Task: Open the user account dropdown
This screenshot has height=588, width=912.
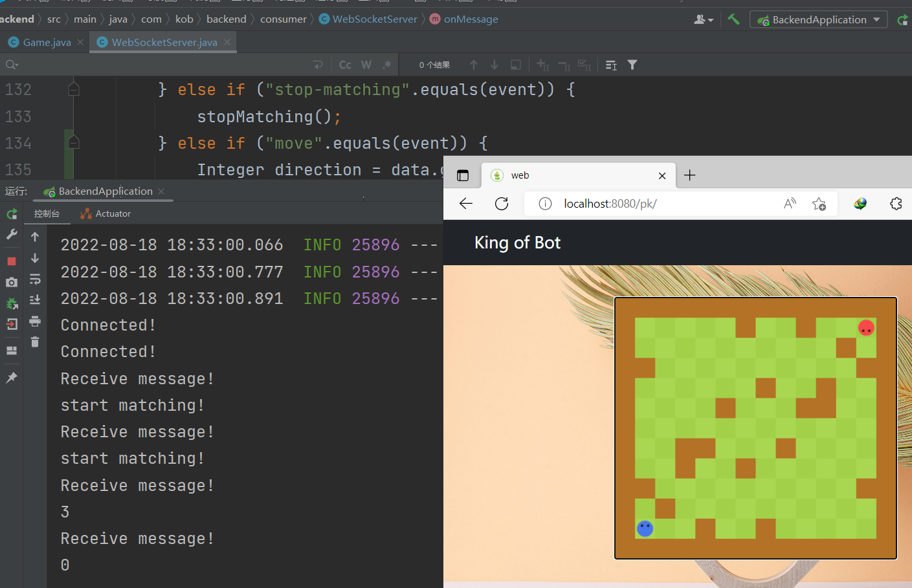Action: tap(704, 19)
